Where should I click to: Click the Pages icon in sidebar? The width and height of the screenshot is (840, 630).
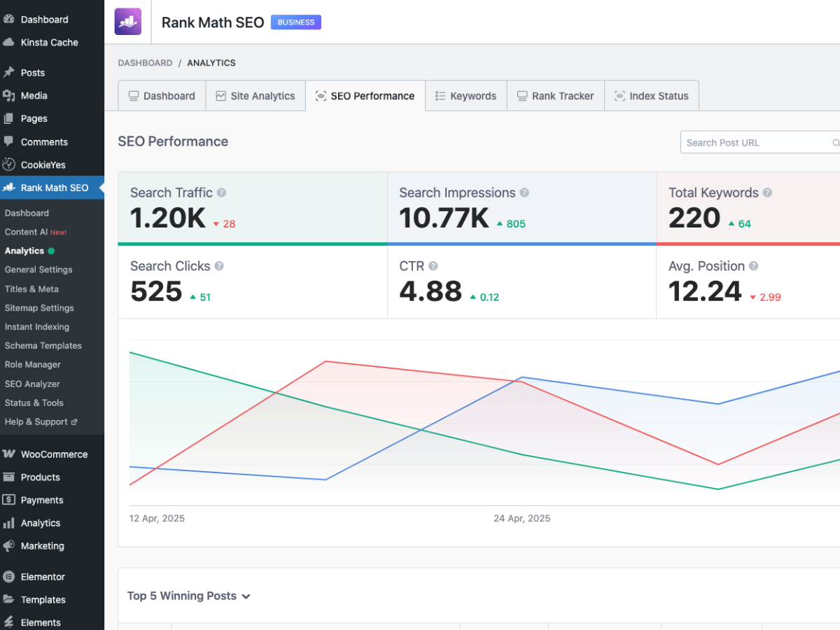coord(8,118)
